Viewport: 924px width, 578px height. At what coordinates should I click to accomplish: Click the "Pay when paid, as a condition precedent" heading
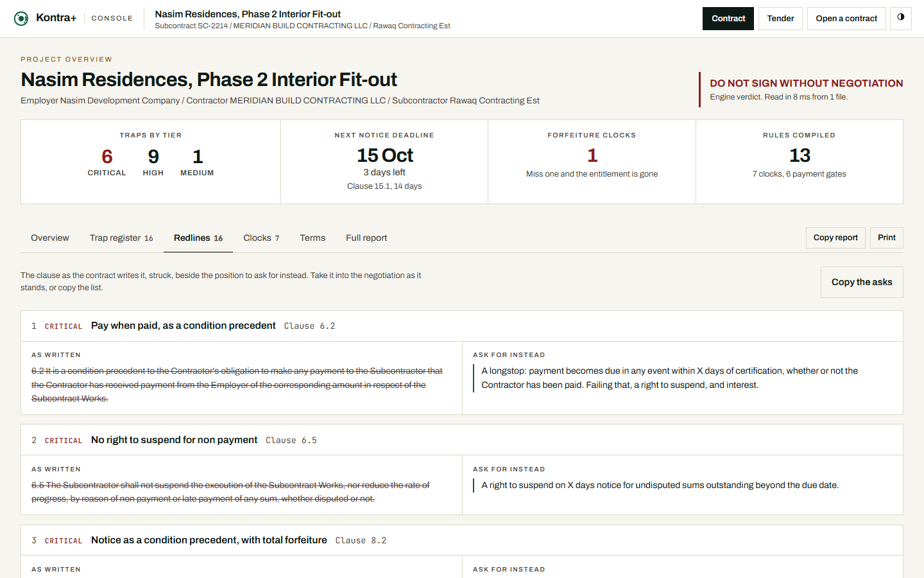pos(184,326)
